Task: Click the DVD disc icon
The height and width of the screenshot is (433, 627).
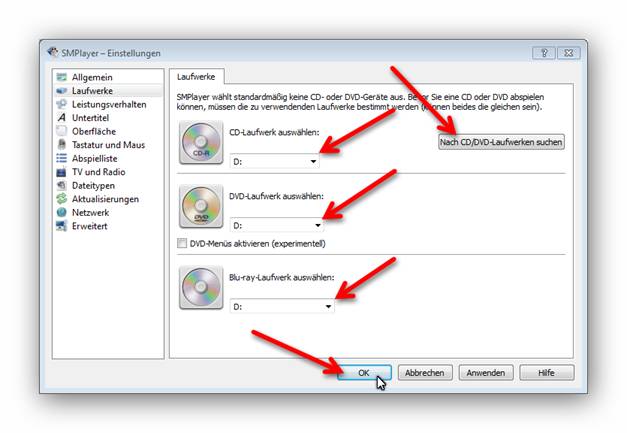Action: [x=201, y=206]
